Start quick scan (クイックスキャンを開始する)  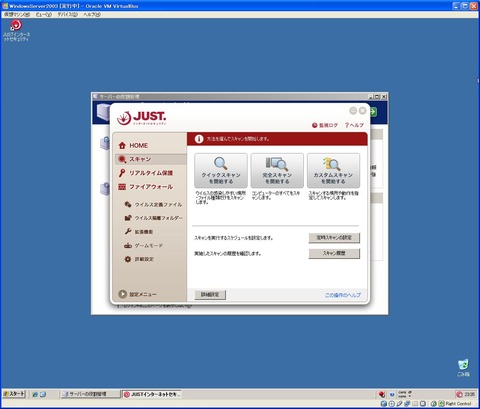point(221,171)
